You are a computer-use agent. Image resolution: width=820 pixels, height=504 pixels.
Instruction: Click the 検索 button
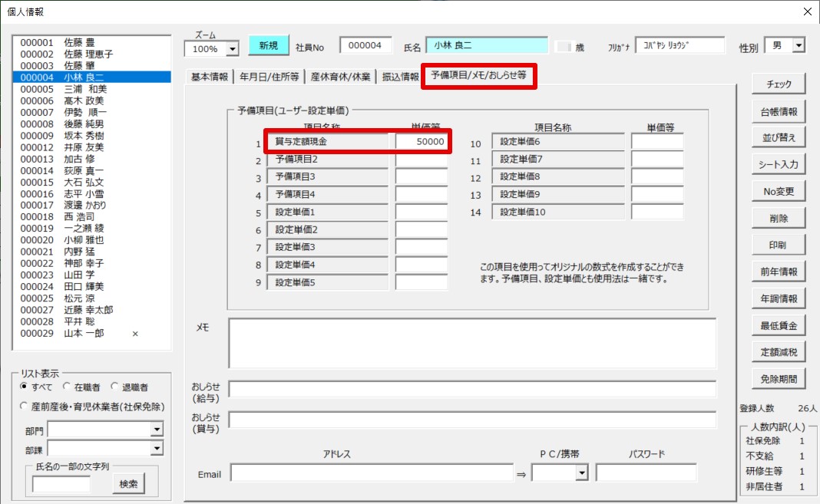128,483
